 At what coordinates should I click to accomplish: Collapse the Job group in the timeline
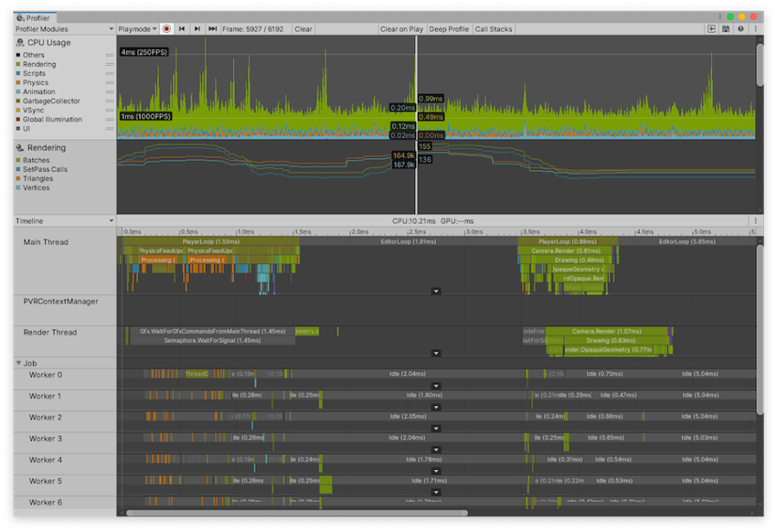18,362
